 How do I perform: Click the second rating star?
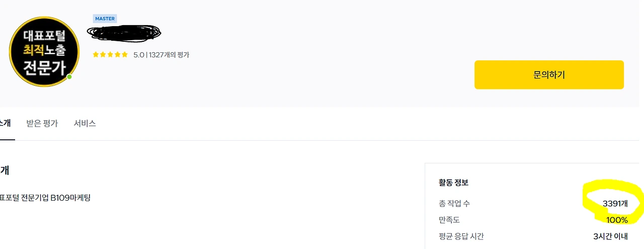(x=103, y=55)
